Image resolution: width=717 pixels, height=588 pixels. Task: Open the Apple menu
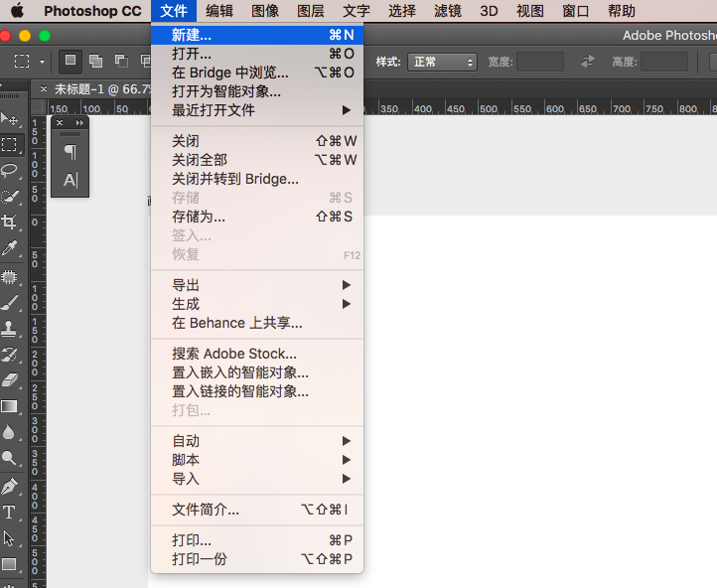click(x=17, y=11)
